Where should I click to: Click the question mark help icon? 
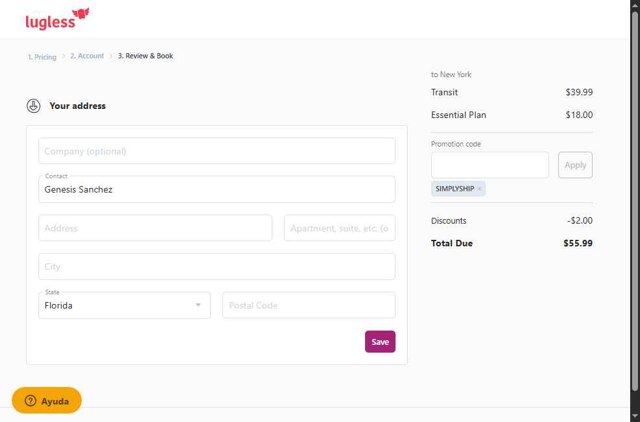tap(30, 401)
